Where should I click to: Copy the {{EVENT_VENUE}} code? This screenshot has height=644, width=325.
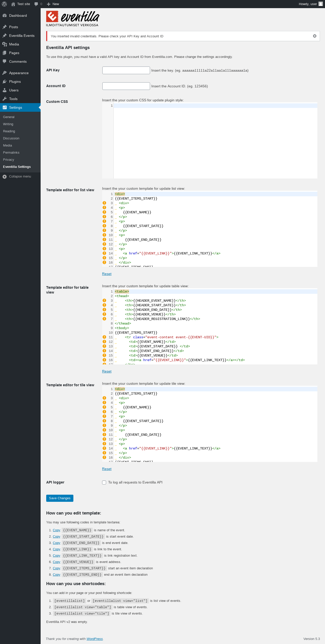tap(56, 562)
